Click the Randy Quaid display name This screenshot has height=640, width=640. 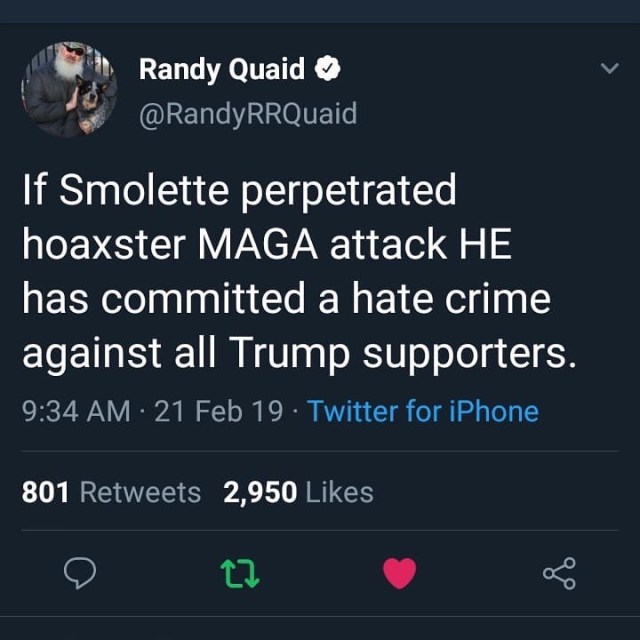coord(221,69)
